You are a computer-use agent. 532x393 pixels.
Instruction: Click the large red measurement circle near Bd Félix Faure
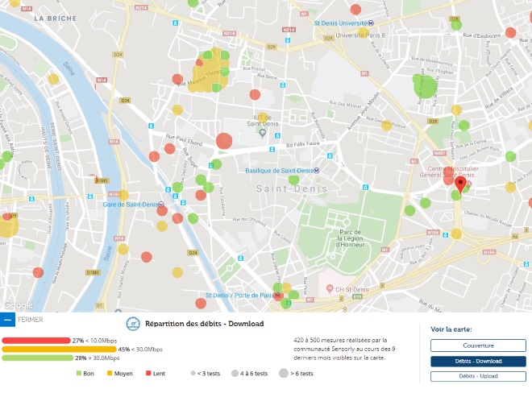224,142
